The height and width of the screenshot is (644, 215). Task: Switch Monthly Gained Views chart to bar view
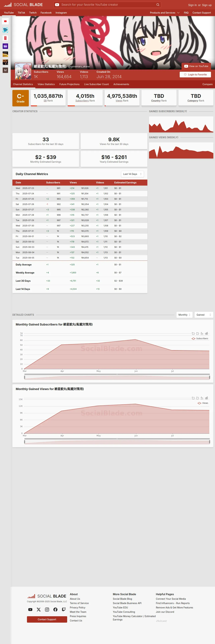click(206, 398)
